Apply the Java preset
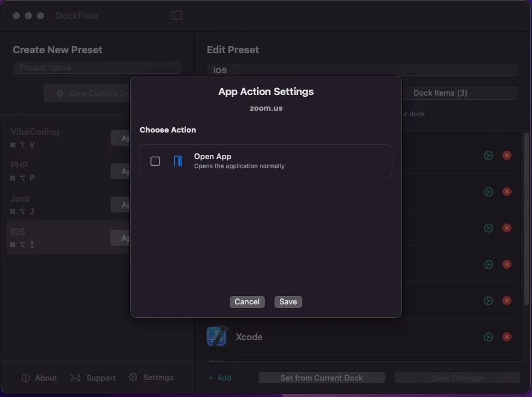532x397 pixels. coord(121,205)
